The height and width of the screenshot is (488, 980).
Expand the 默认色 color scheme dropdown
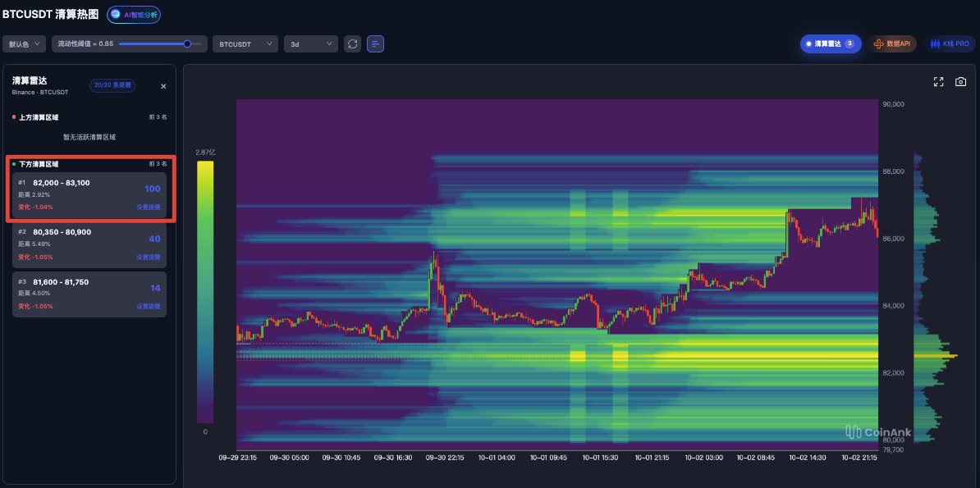coord(24,43)
